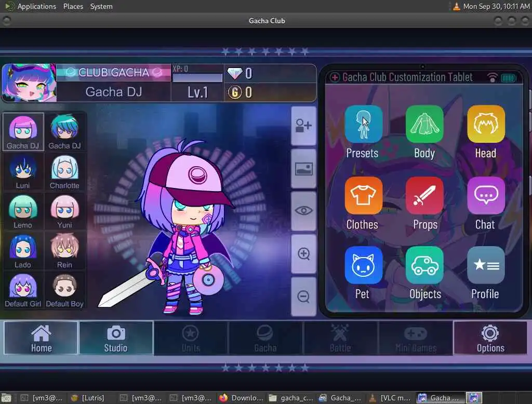Image resolution: width=532 pixels, height=404 pixels.
Task: Open the Clothes customization menu
Action: (x=363, y=195)
